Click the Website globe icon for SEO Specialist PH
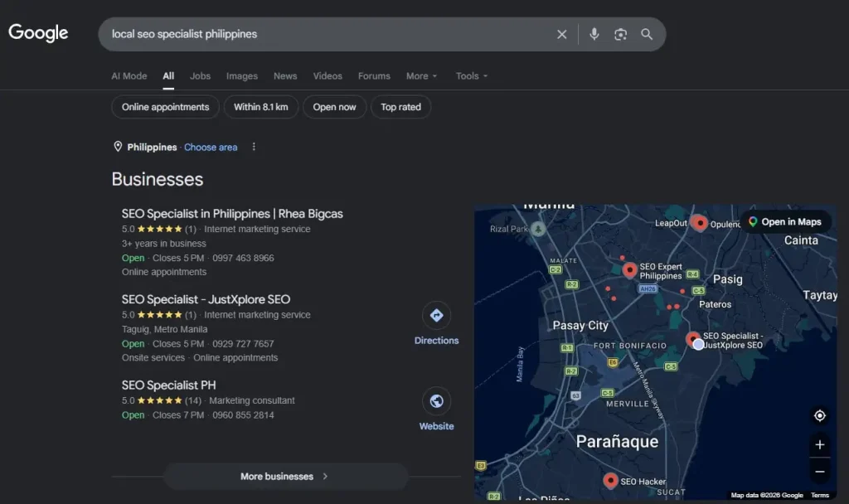Screen dimensions: 849x504 point(436,401)
